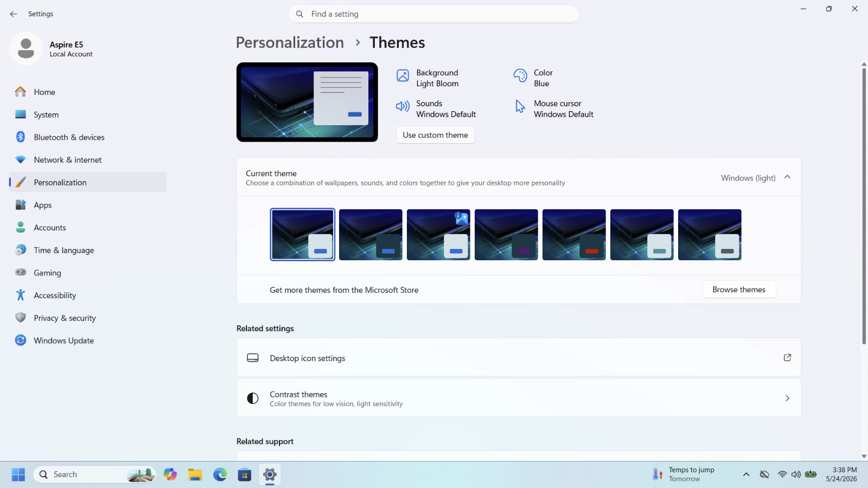Open Network & internet via the Wi-Fi icon

(21, 160)
